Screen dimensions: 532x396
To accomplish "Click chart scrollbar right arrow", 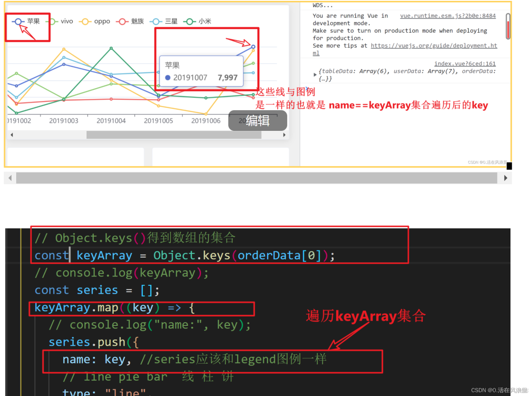I will point(284,135).
